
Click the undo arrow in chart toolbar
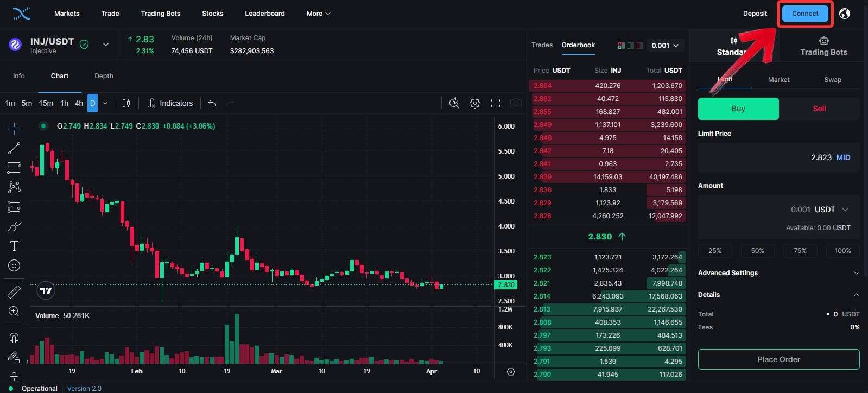click(x=212, y=103)
